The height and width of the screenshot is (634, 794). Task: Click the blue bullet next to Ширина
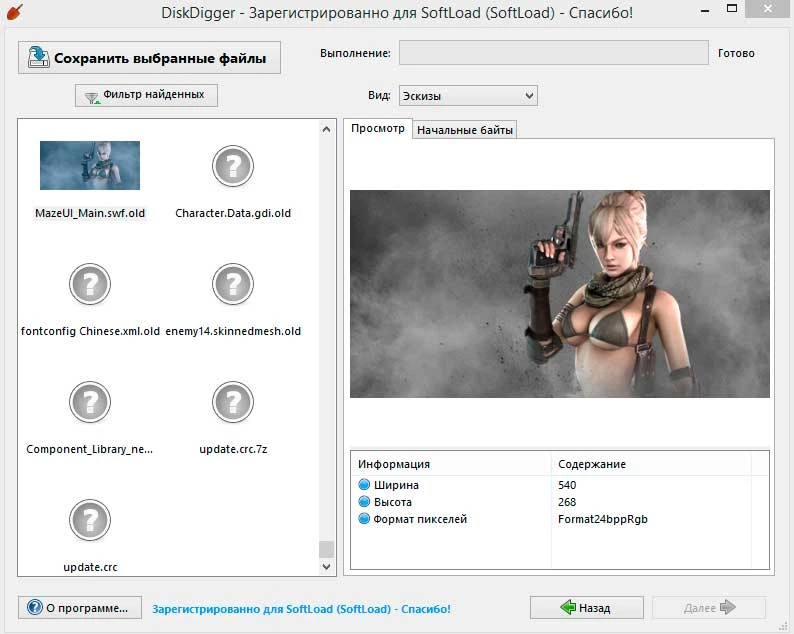click(364, 484)
